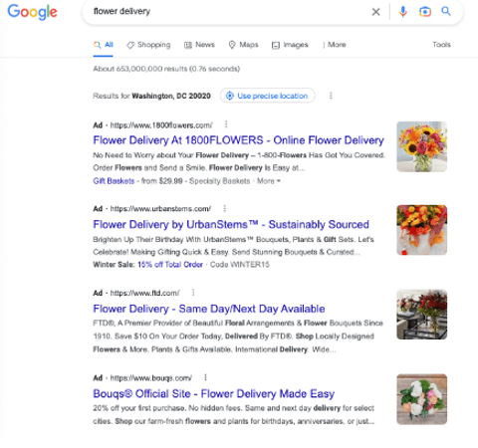This screenshot has width=478, height=448.
Task: Switch to the Images tab
Action: pos(290,45)
